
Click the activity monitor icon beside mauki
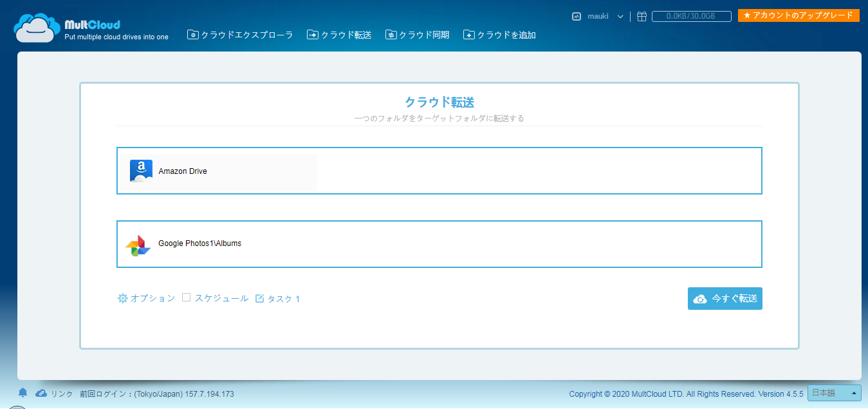pyautogui.click(x=577, y=17)
